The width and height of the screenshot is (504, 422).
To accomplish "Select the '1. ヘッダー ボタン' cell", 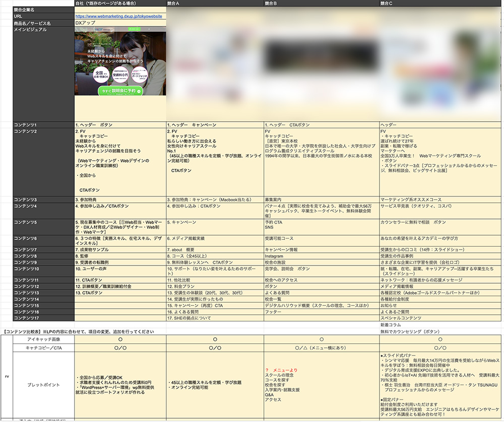I will [120, 125].
